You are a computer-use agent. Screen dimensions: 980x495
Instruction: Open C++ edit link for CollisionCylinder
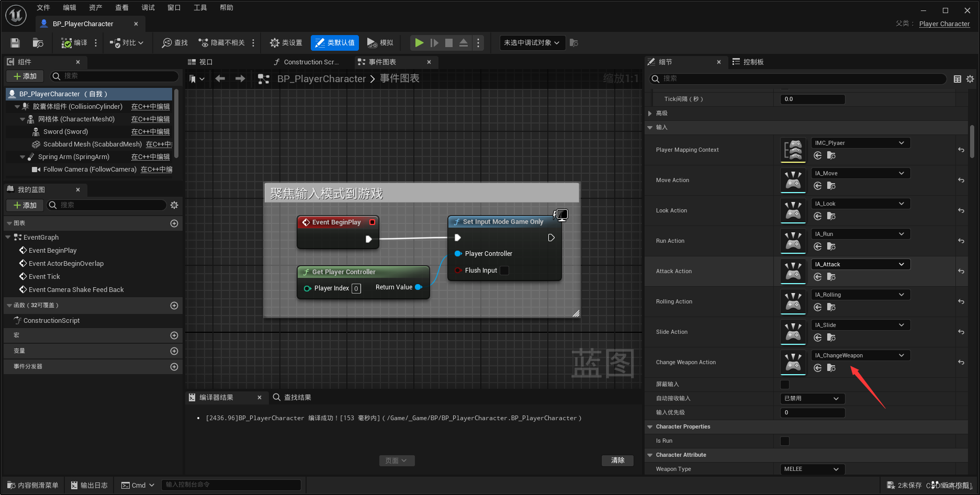(x=151, y=107)
